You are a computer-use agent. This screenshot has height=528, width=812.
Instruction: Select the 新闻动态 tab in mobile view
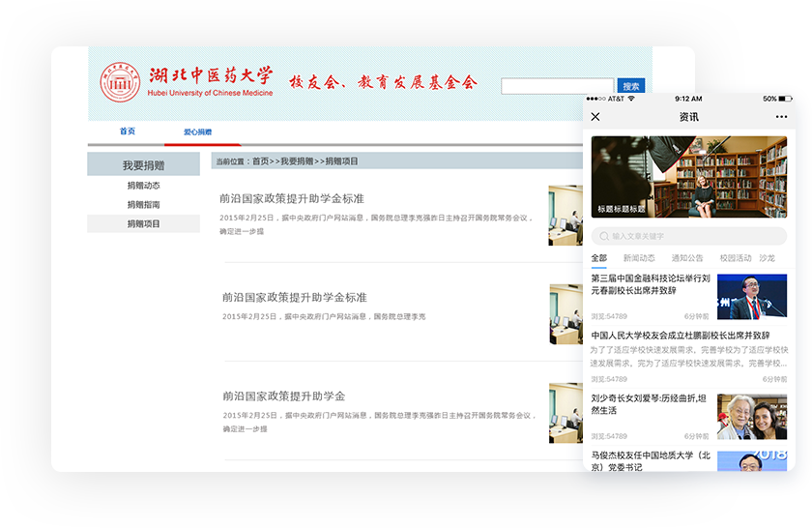(x=639, y=258)
